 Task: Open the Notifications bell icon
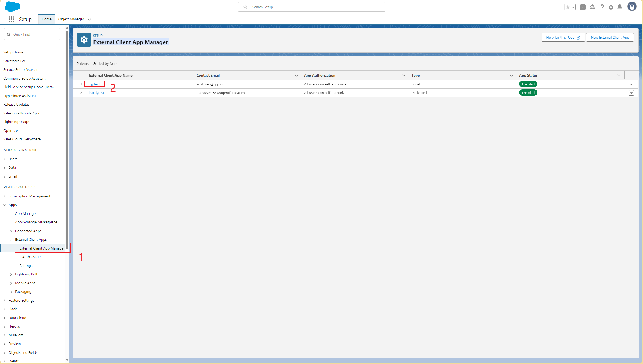[x=620, y=7]
